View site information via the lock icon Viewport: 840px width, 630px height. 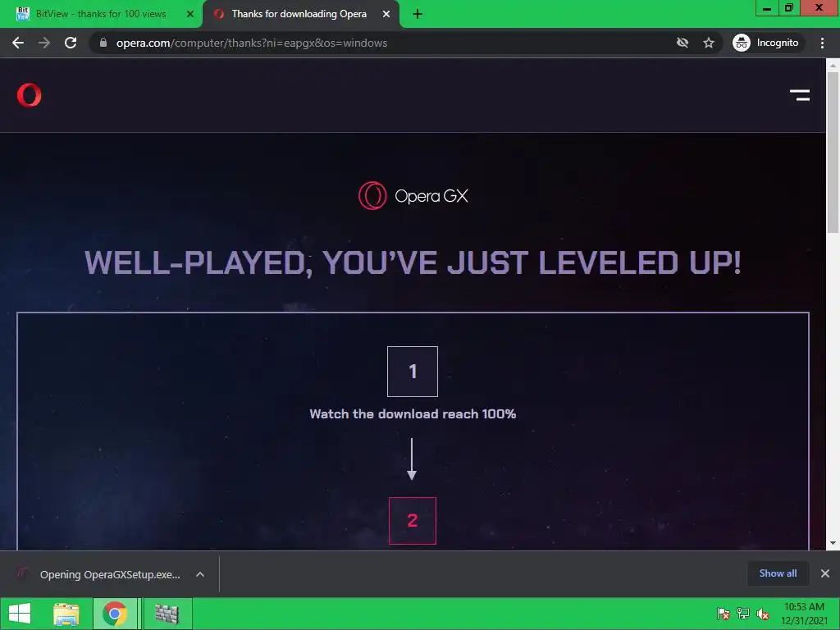103,43
